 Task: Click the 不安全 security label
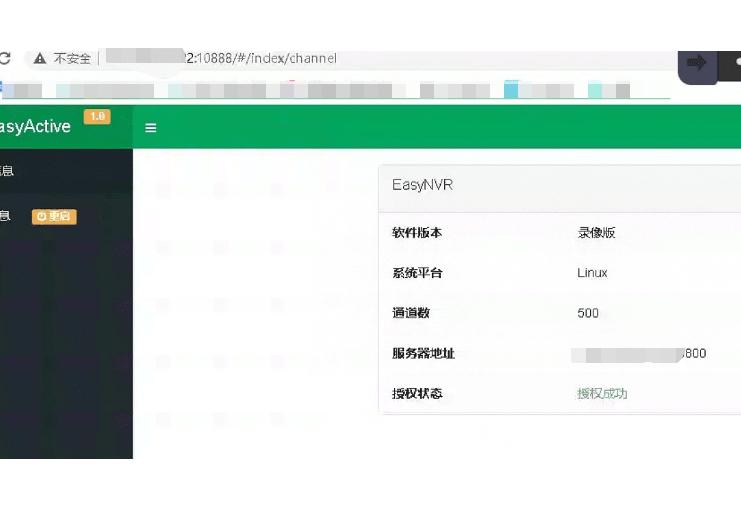[72, 59]
